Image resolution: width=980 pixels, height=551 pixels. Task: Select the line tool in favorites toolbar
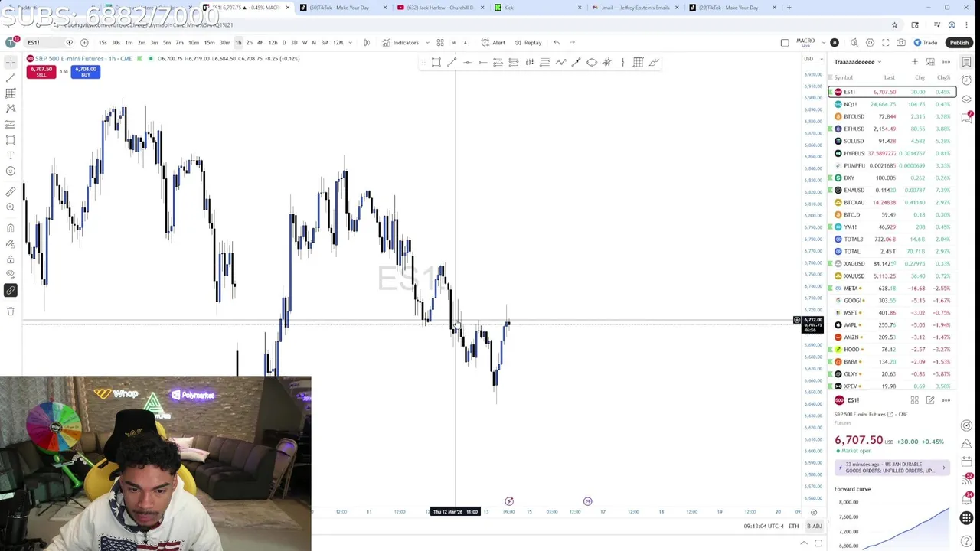(452, 62)
